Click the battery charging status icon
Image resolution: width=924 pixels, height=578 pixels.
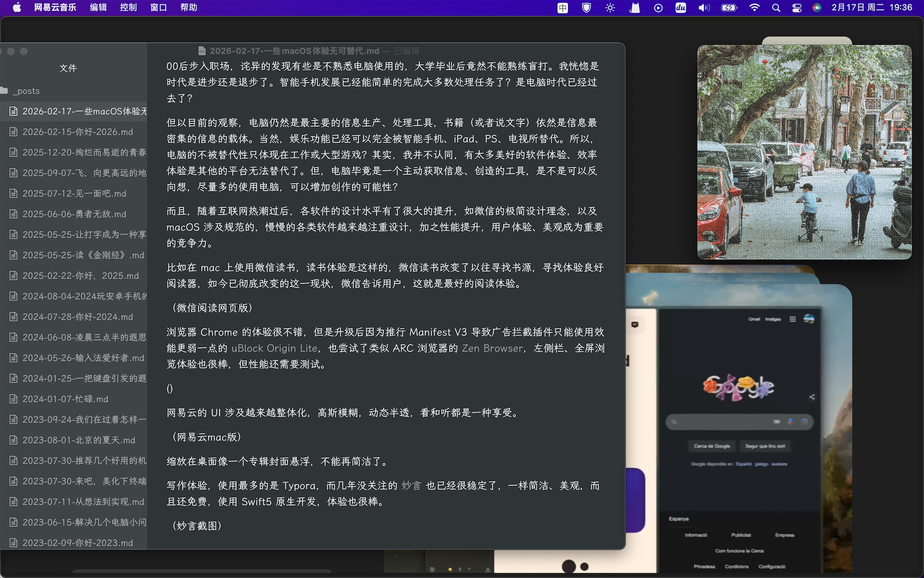tap(729, 8)
